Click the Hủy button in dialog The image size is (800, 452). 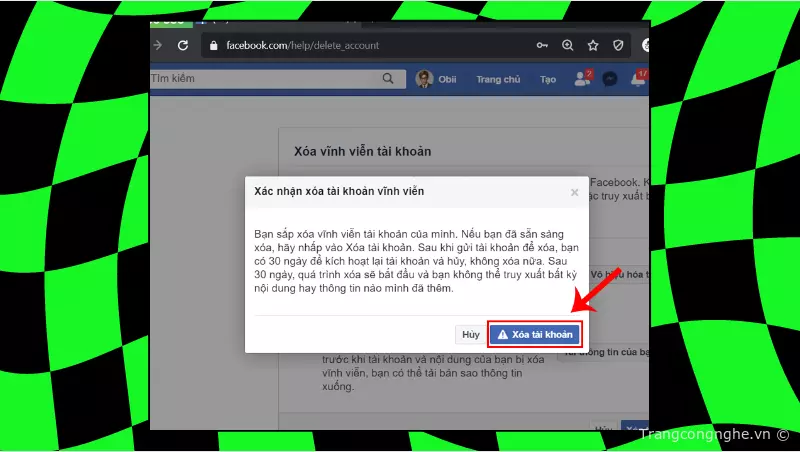[468, 334]
